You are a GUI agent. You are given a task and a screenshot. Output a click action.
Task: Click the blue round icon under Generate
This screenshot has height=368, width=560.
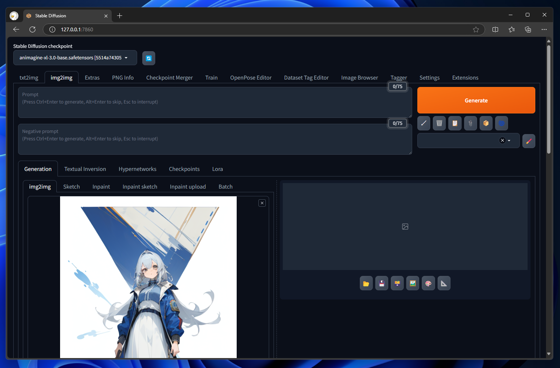click(501, 123)
